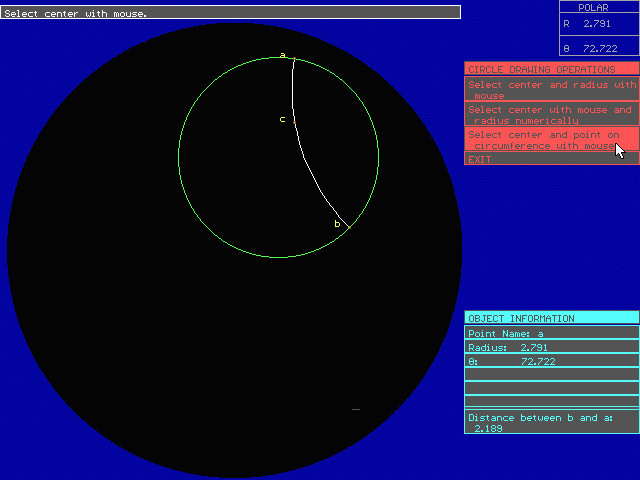Viewport: 640px width, 480px height.
Task: Click point b on the circle
Action: coord(349,227)
